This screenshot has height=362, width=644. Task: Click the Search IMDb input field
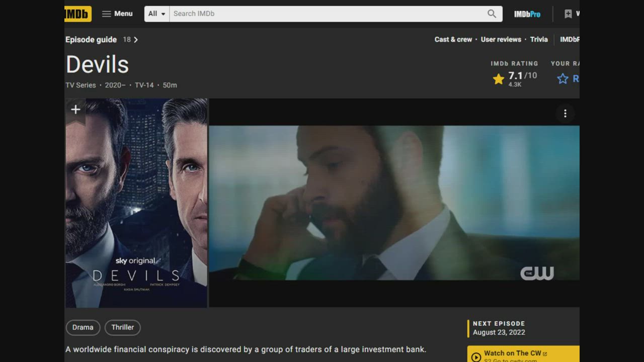point(327,14)
